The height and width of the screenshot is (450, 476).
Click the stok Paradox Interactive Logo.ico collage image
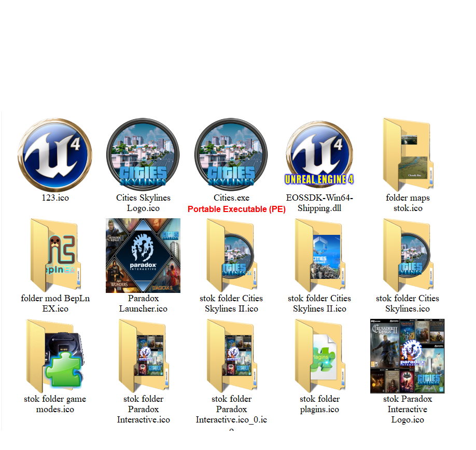(x=408, y=356)
